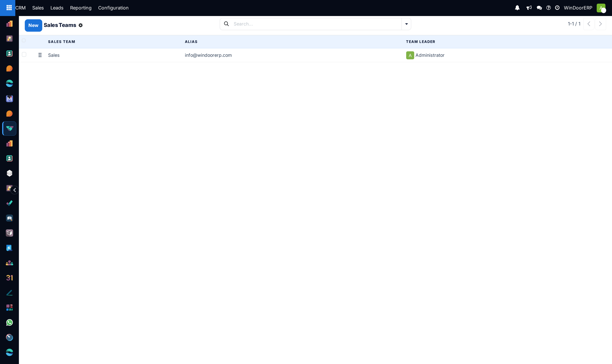The width and height of the screenshot is (612, 364).
Task: Click the magnifier search icon
Action: click(226, 24)
